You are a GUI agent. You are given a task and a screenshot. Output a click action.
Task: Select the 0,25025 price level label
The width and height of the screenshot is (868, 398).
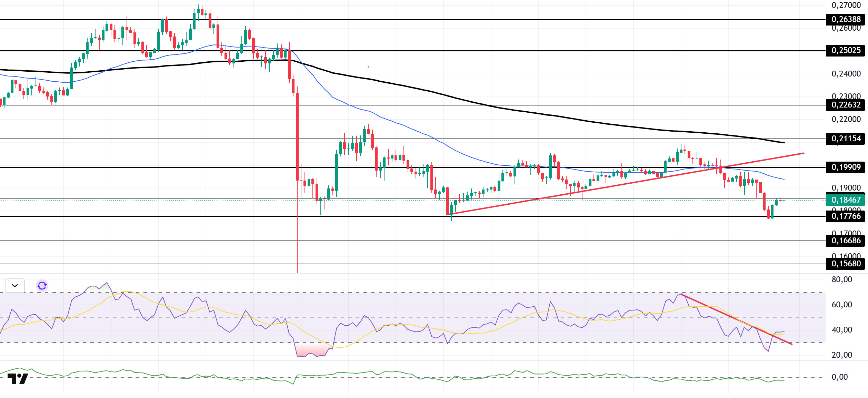(x=845, y=51)
